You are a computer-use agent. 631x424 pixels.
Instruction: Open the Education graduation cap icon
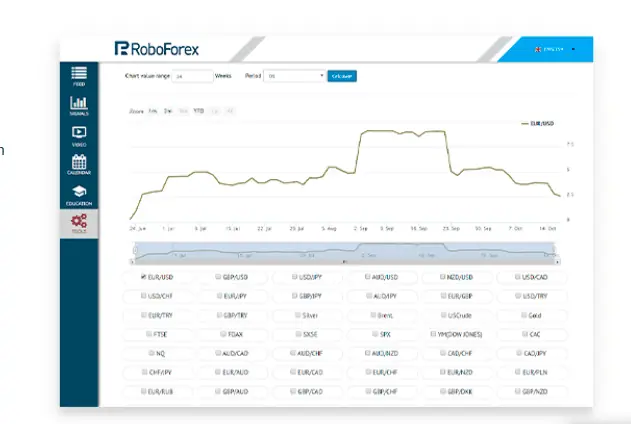point(79,193)
